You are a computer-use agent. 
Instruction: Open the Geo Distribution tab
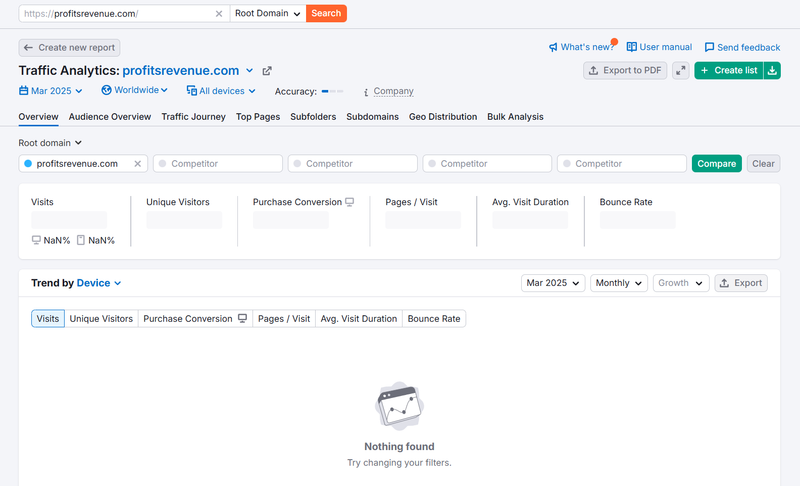point(443,117)
